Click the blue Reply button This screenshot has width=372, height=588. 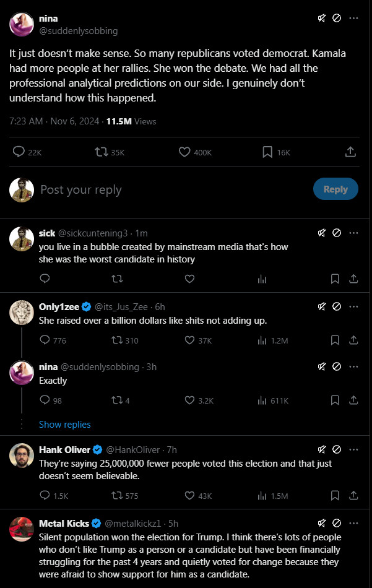point(335,189)
